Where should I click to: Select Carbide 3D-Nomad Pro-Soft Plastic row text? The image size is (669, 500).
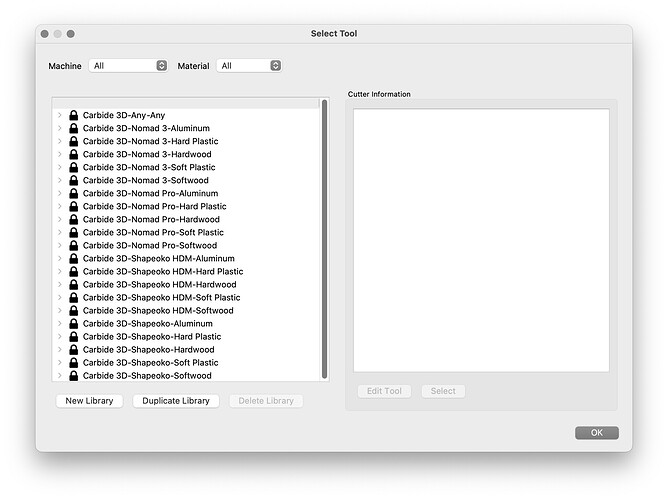tap(153, 232)
